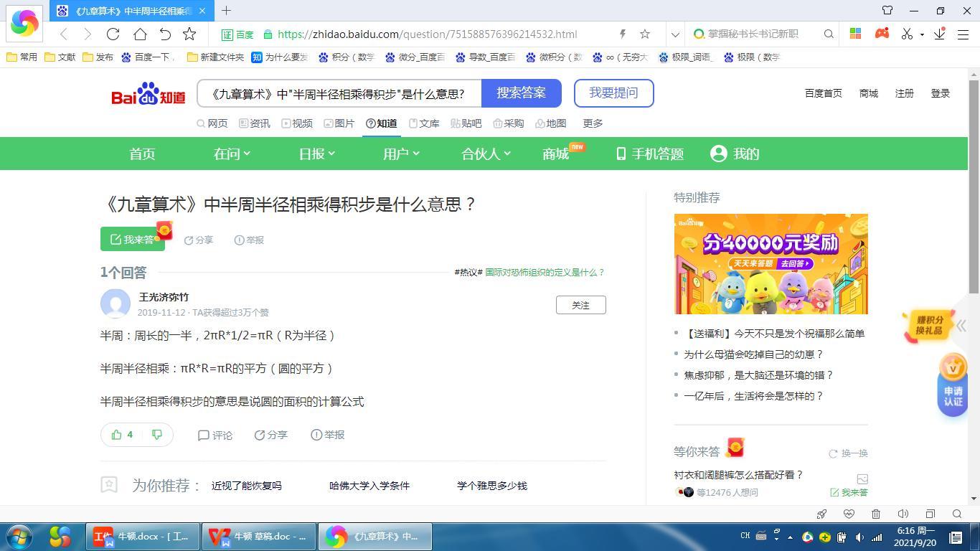Open the 我的 profile person icon
The image size is (980, 551).
(718, 154)
